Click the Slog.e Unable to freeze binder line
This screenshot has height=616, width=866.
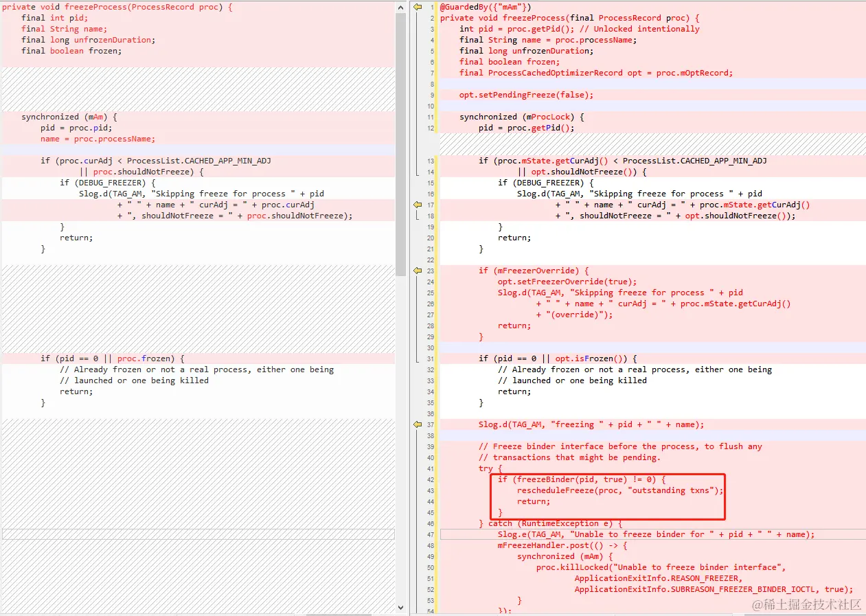click(x=656, y=534)
